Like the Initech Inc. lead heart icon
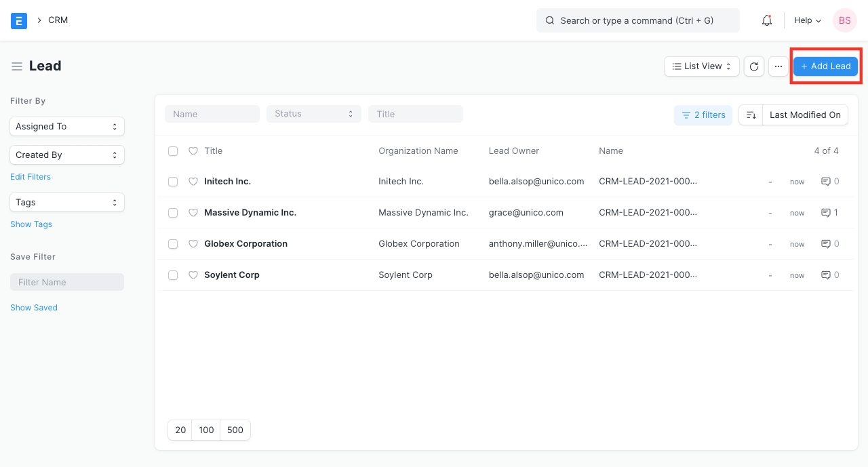Image resolution: width=868 pixels, height=467 pixels. coord(193,182)
